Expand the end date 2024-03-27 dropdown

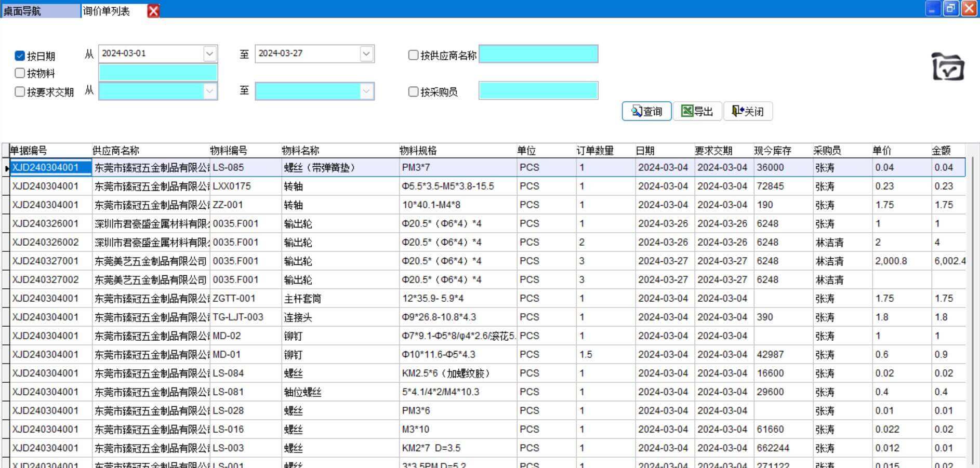pos(366,54)
